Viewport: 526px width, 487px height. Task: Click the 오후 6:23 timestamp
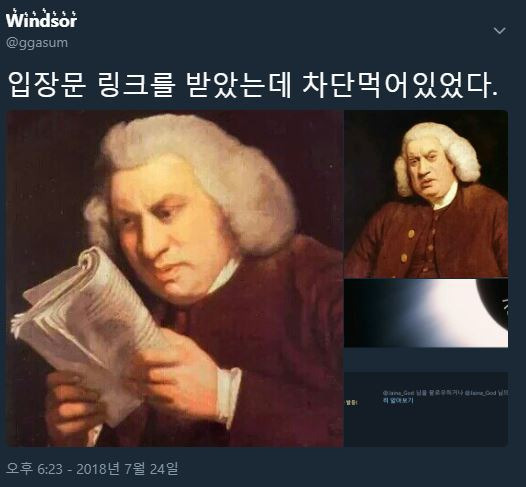35,469
